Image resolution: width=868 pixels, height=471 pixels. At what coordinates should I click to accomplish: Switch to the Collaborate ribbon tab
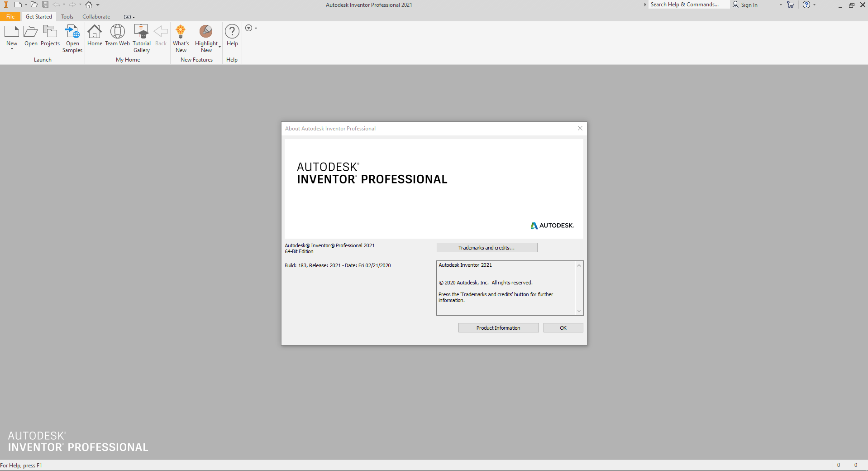(x=96, y=17)
